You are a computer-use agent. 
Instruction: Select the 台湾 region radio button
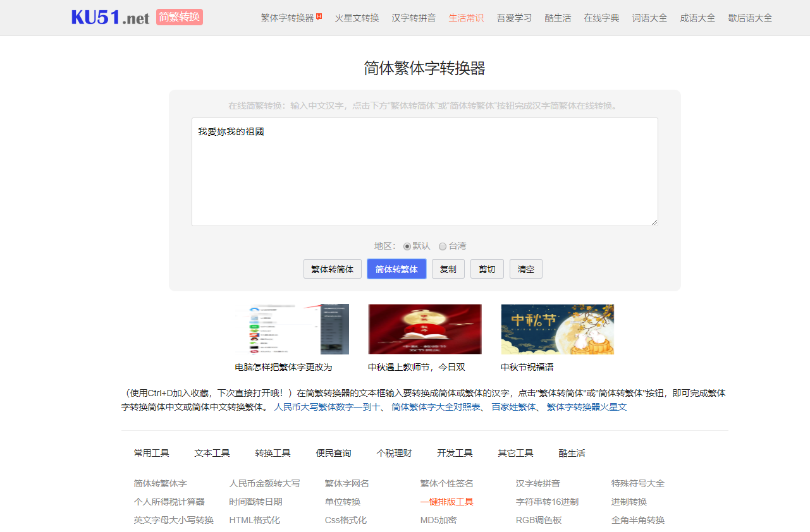[x=443, y=246]
